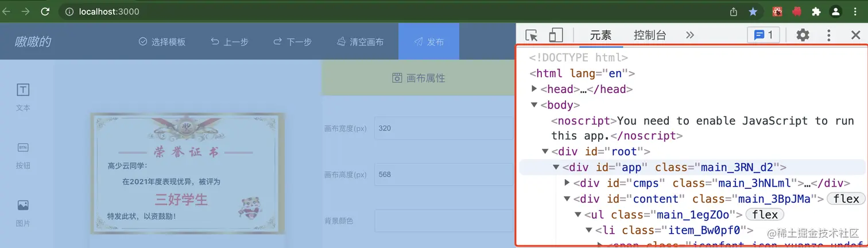Click 清空画布 to clear canvas
The height and width of the screenshot is (248, 868).
360,41
